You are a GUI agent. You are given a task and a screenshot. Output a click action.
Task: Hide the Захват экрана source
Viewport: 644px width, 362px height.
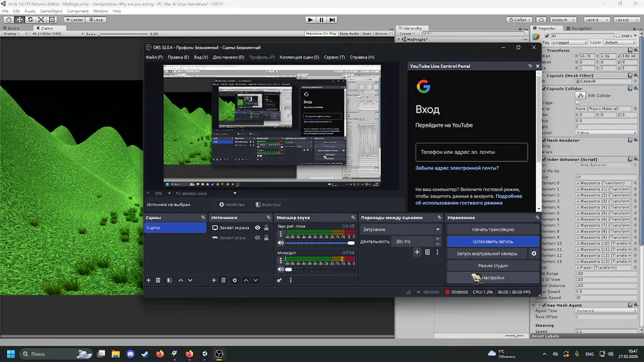click(x=258, y=228)
